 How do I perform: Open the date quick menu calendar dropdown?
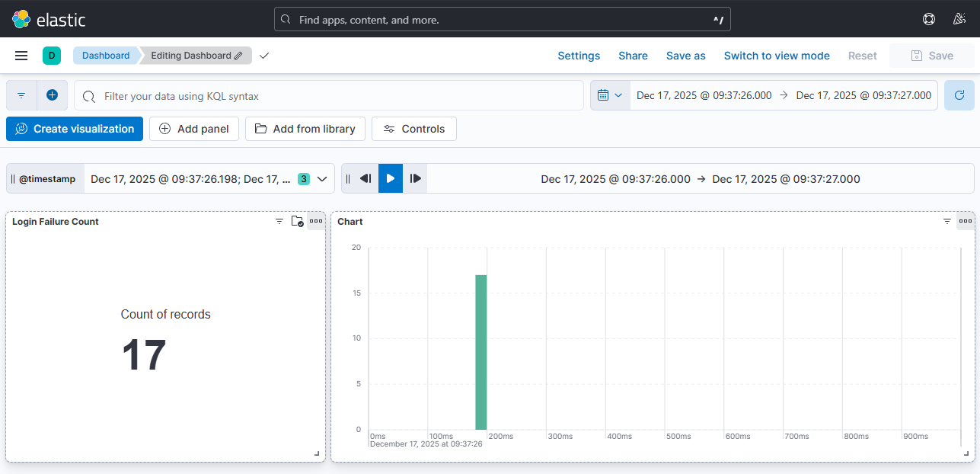click(x=610, y=95)
